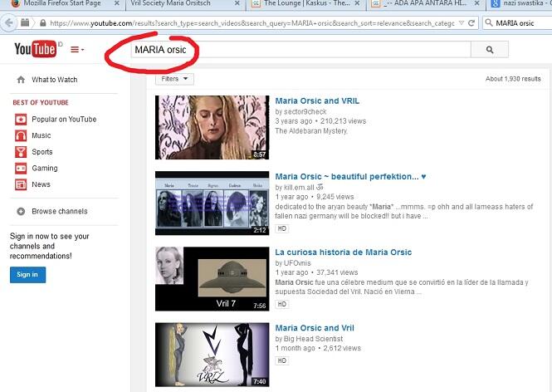Visit sector9check channel
The width and height of the screenshot is (552, 392).
(305, 111)
